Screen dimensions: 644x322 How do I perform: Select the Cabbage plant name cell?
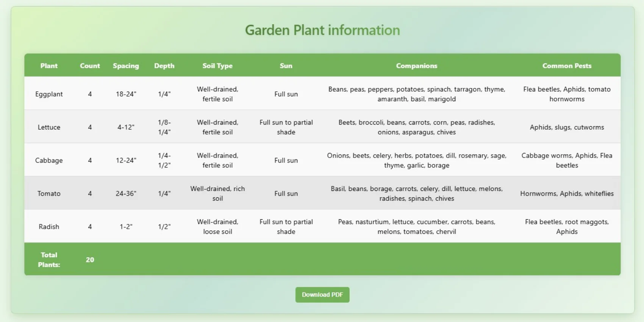pos(49,160)
